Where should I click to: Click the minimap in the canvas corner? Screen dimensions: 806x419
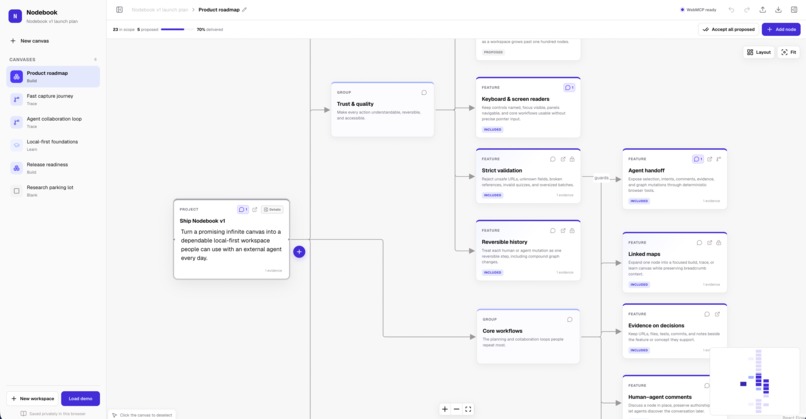[755, 381]
